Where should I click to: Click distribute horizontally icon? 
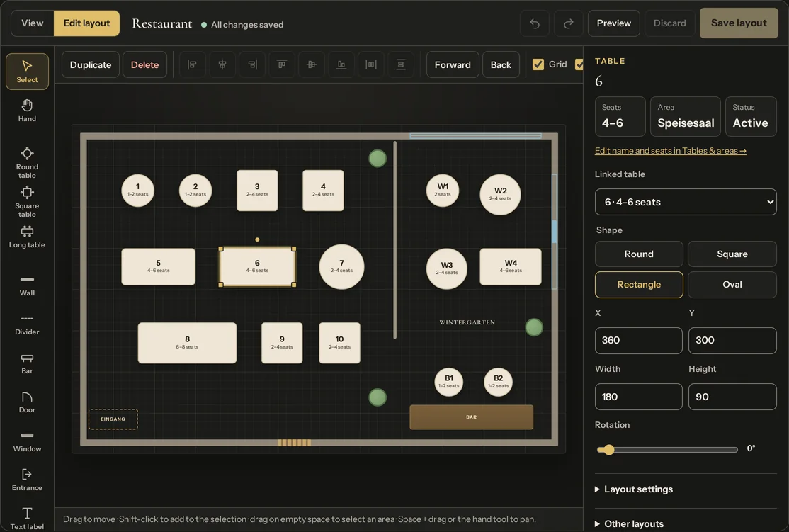click(x=371, y=64)
